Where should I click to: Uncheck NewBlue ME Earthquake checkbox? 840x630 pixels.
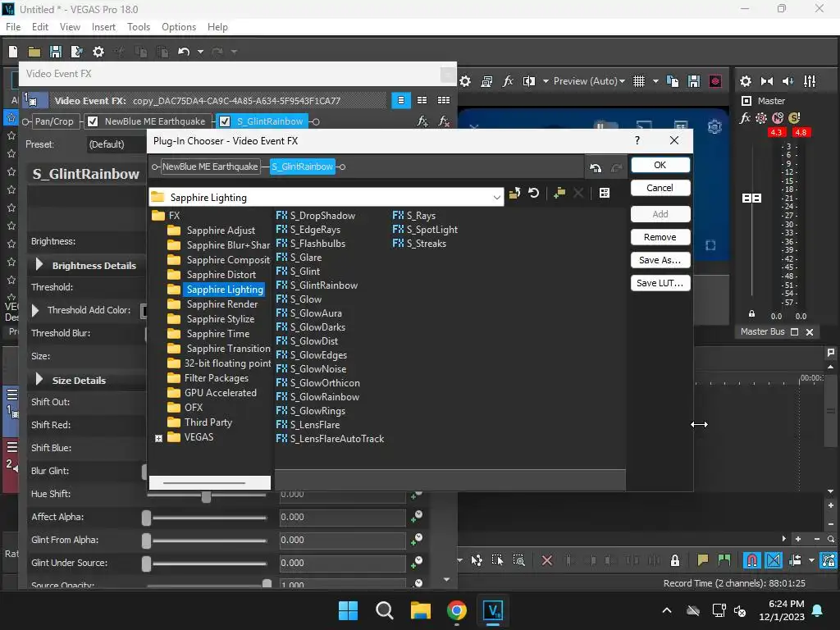click(93, 121)
